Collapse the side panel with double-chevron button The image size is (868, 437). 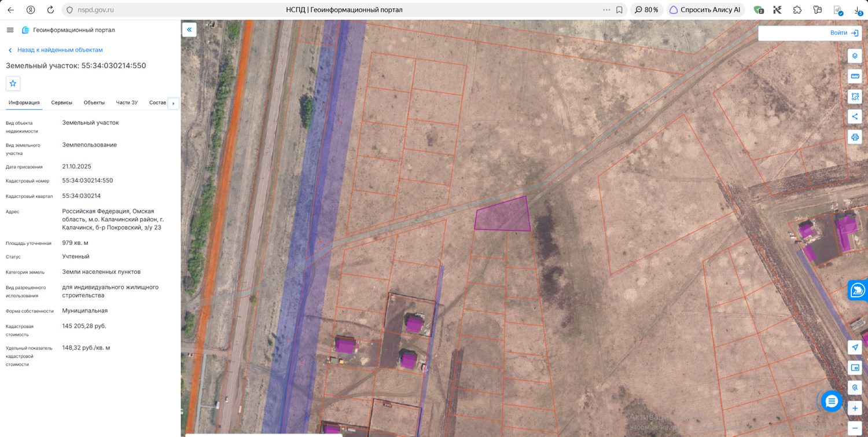point(189,30)
